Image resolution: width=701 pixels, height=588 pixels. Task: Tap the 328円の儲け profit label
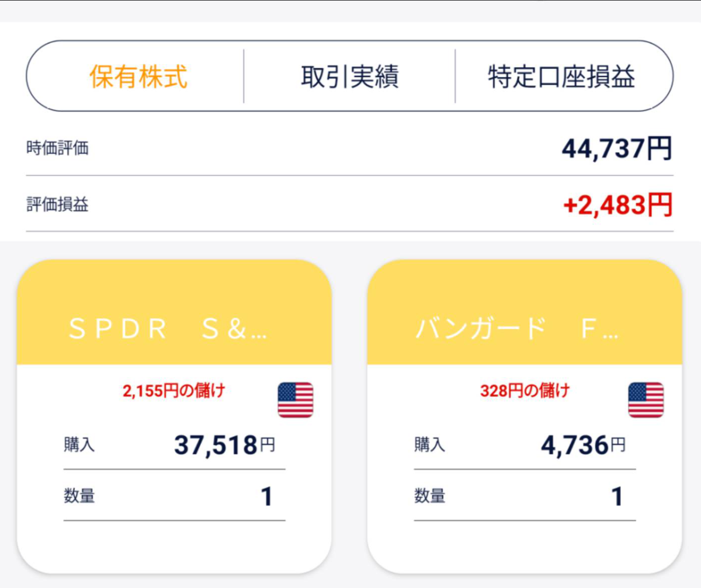click(x=525, y=391)
